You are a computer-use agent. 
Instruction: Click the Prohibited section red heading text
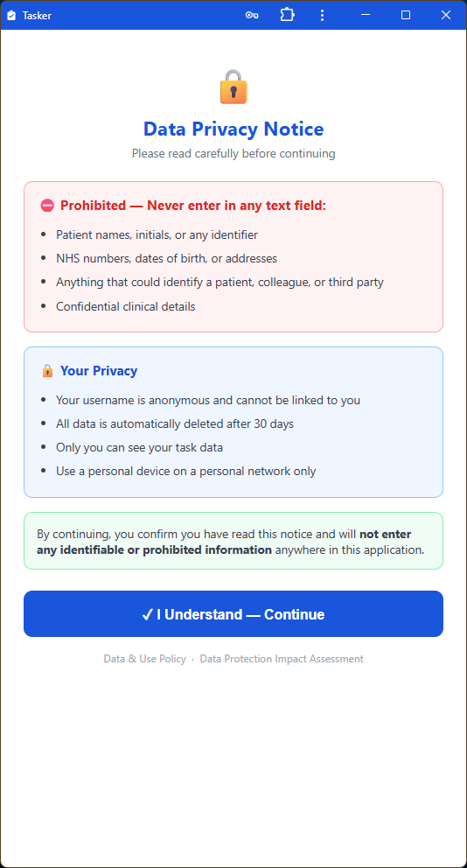(193, 206)
